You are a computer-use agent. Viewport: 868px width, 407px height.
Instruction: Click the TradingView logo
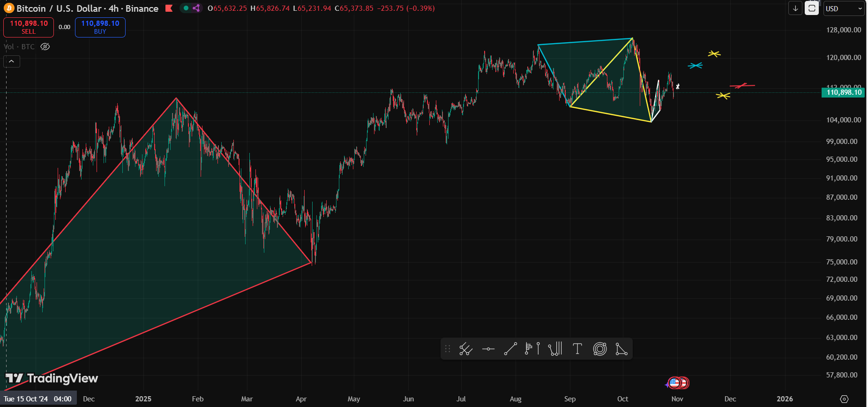tap(52, 378)
